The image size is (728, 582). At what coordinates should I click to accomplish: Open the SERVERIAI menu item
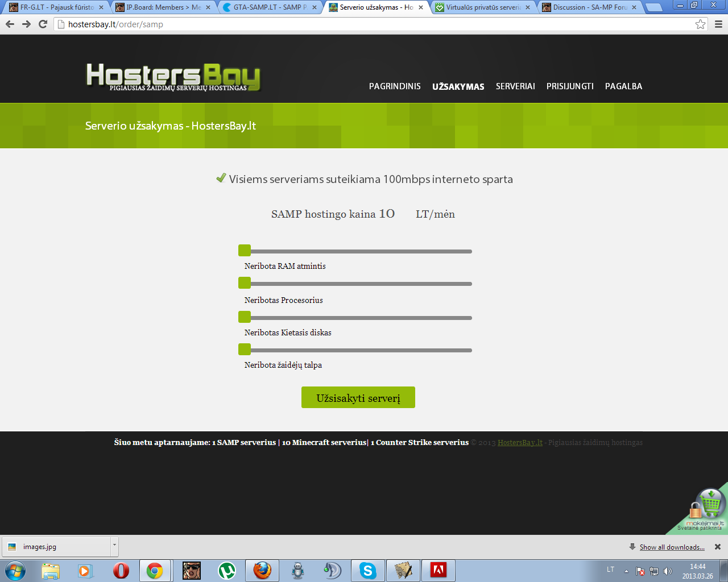pos(515,86)
